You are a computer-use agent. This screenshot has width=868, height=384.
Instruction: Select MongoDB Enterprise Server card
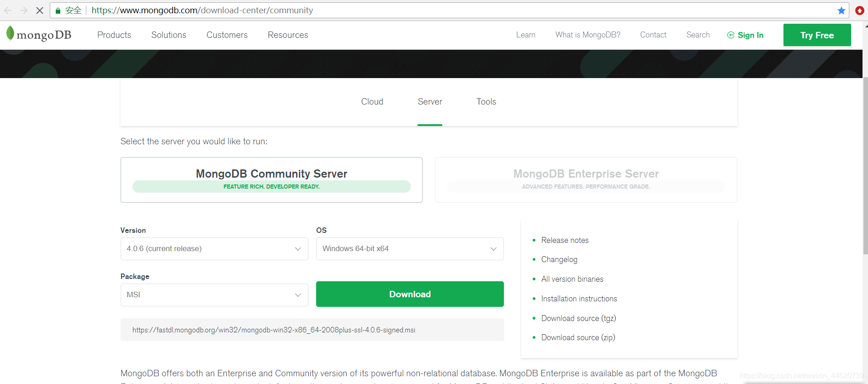tap(586, 180)
